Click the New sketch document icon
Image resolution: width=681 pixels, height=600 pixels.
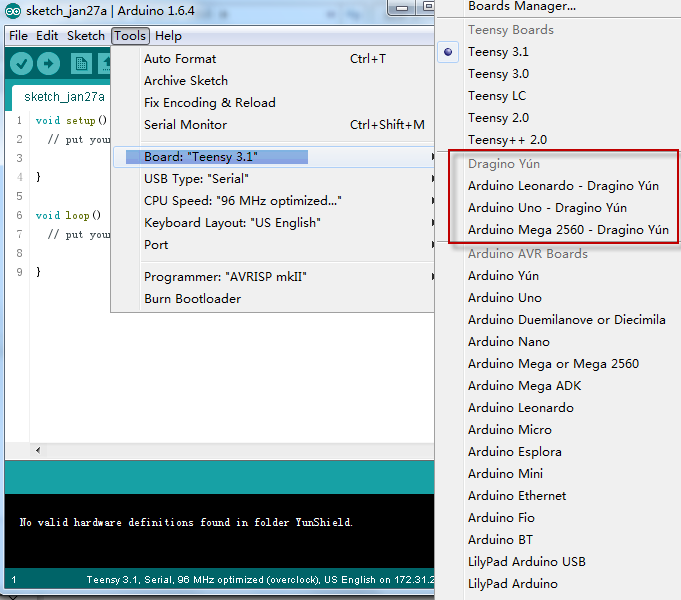(x=81, y=64)
